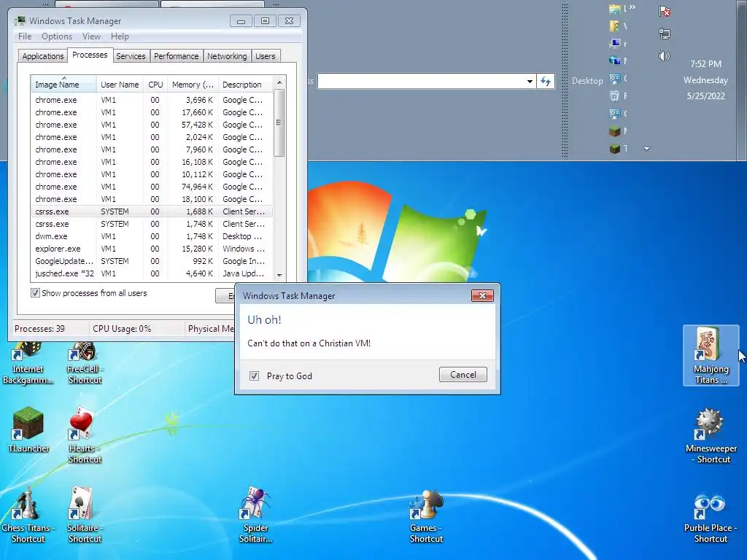
Task: Click the Desktop toolbar label
Action: click(587, 81)
